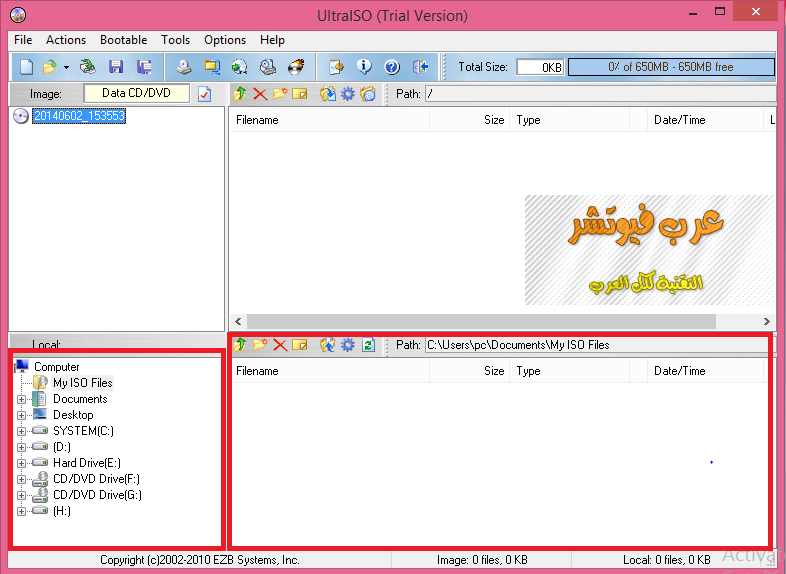Select the 20140602_153553 image tree node
Viewport: 786px width, 574px height.
(79, 116)
